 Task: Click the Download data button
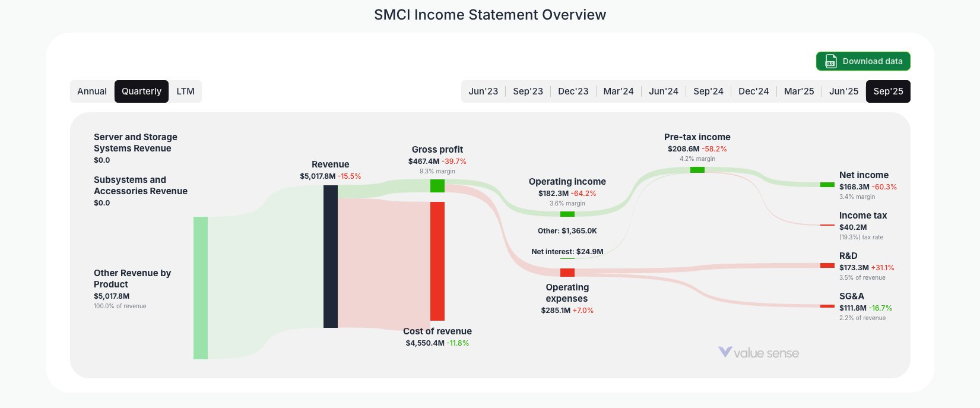pos(863,61)
